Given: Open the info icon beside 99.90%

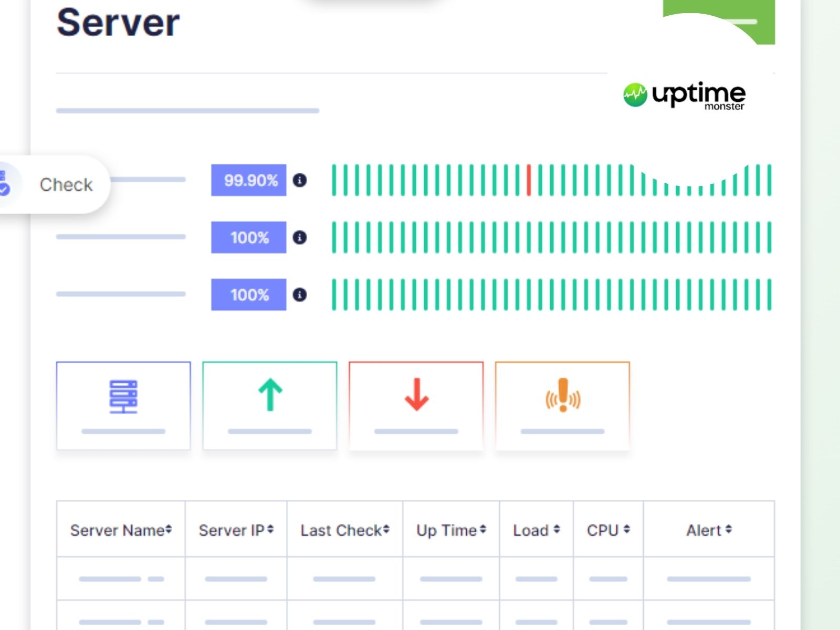Looking at the screenshot, I should pos(300,180).
